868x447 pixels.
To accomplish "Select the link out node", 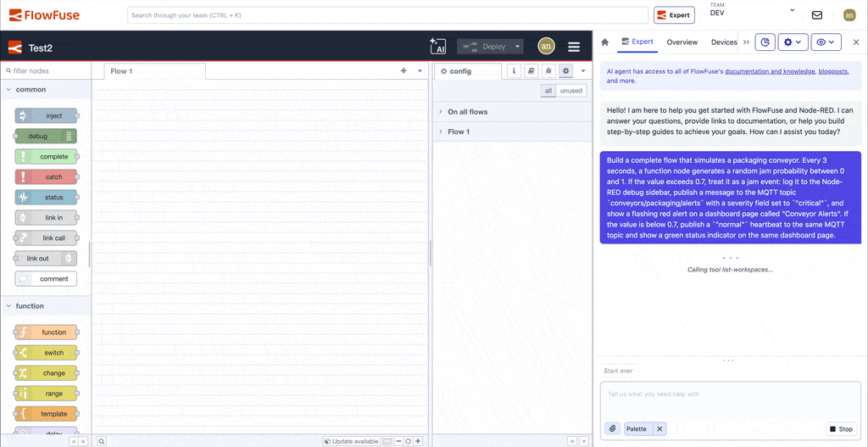I will [46, 259].
